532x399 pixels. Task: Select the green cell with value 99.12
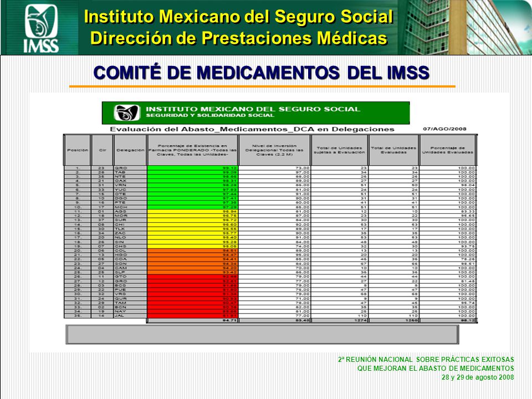pos(192,168)
